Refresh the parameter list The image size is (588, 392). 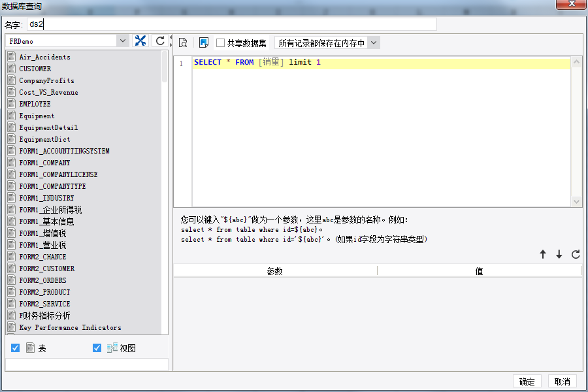[x=576, y=254]
